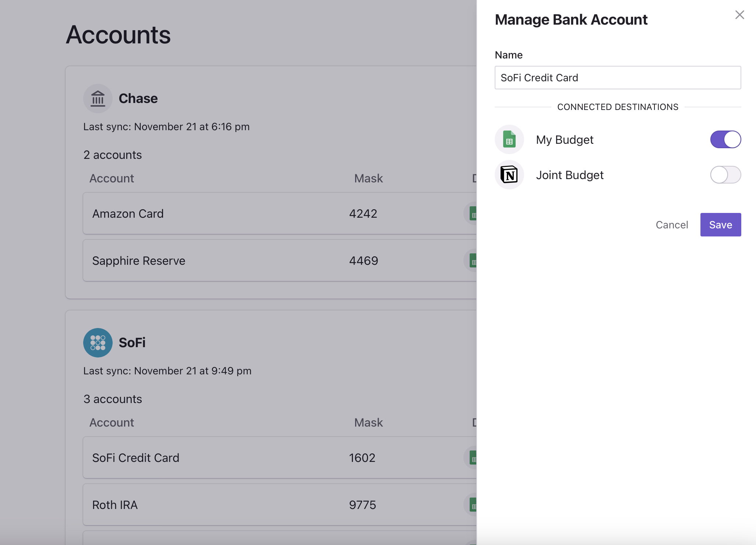Click the SoFi institution heading

(x=132, y=343)
